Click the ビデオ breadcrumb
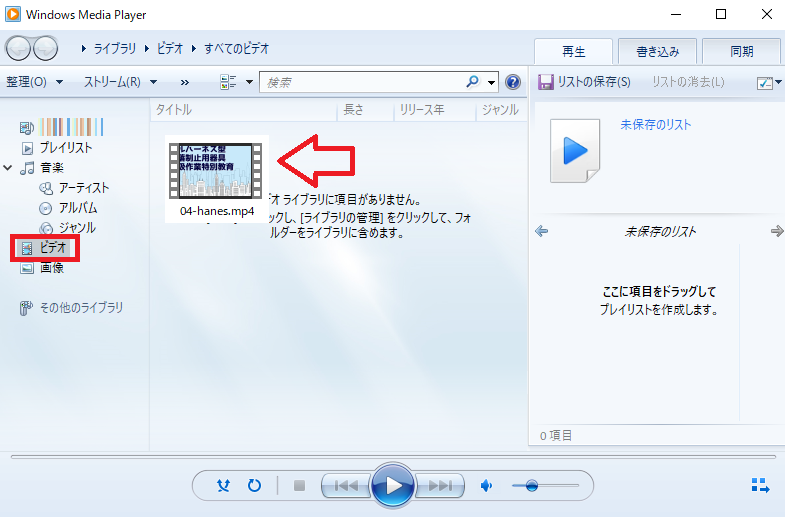This screenshot has width=785, height=517. [x=170, y=49]
